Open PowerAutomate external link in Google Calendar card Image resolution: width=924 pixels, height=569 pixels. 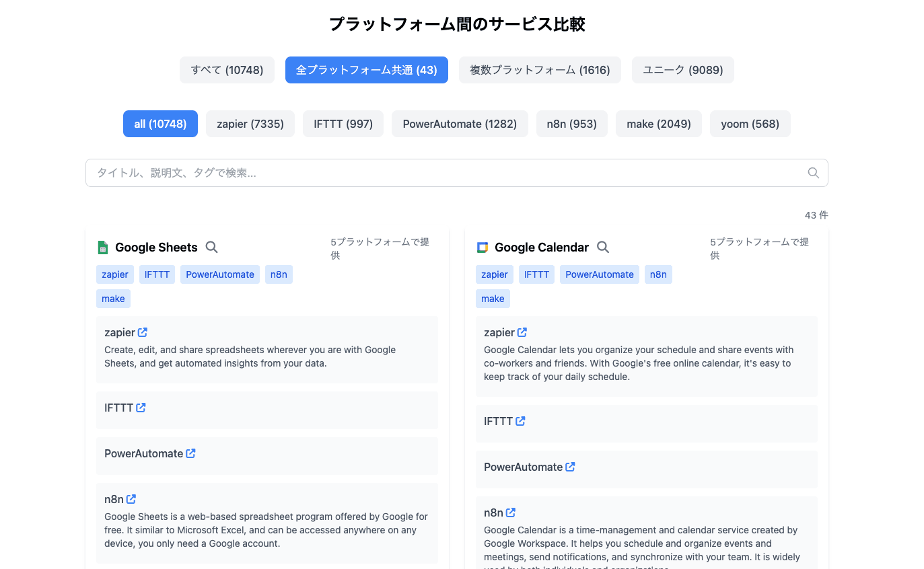pyautogui.click(x=570, y=467)
